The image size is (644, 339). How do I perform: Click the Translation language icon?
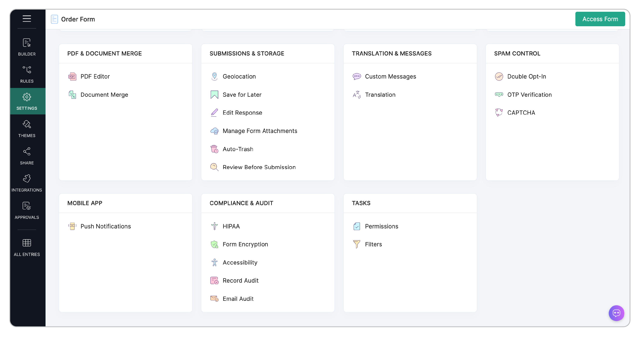(357, 95)
